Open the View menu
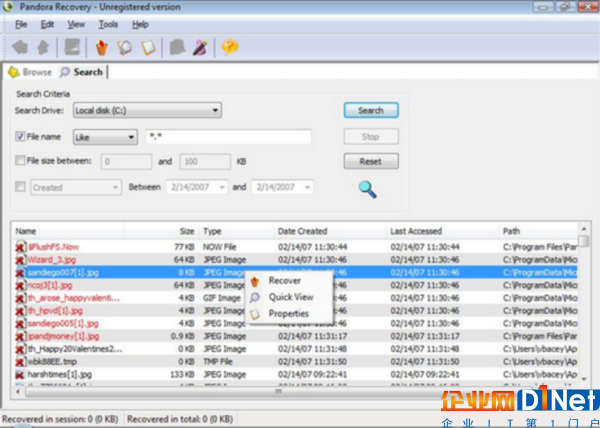Screen dimensions: 600x428 click(x=76, y=24)
